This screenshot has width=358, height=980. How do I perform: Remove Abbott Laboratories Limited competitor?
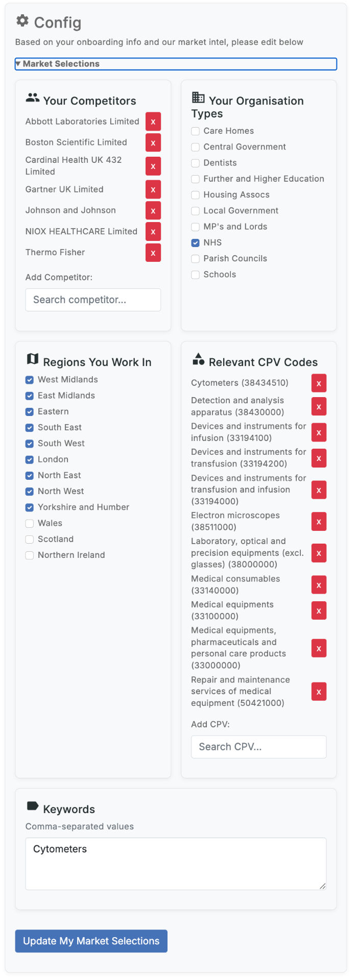pos(153,121)
